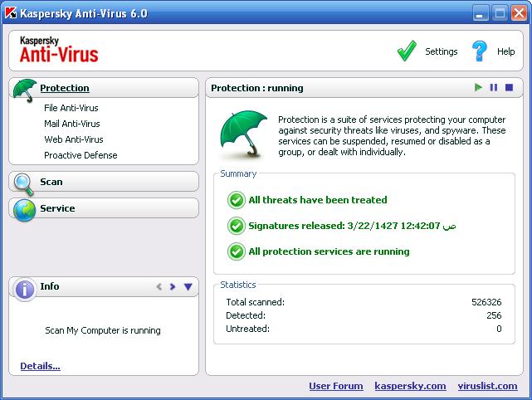
Task: Open the Service section
Action: pyautogui.click(x=57, y=208)
